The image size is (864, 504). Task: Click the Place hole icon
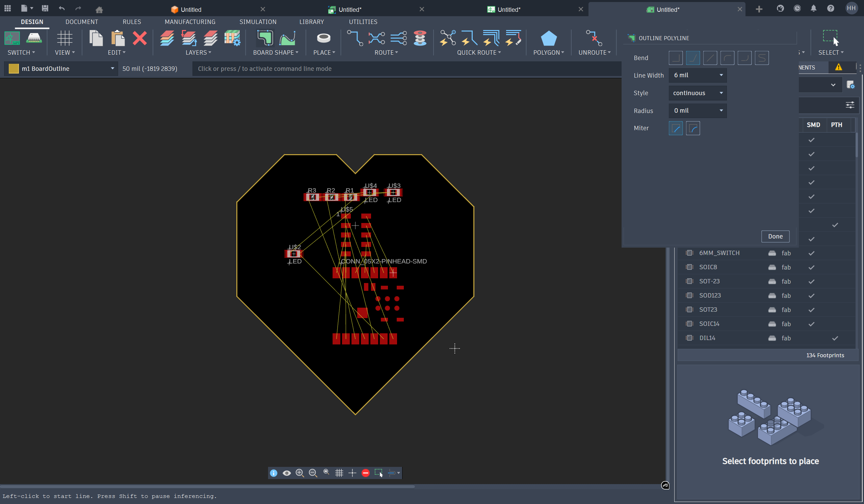point(323,38)
